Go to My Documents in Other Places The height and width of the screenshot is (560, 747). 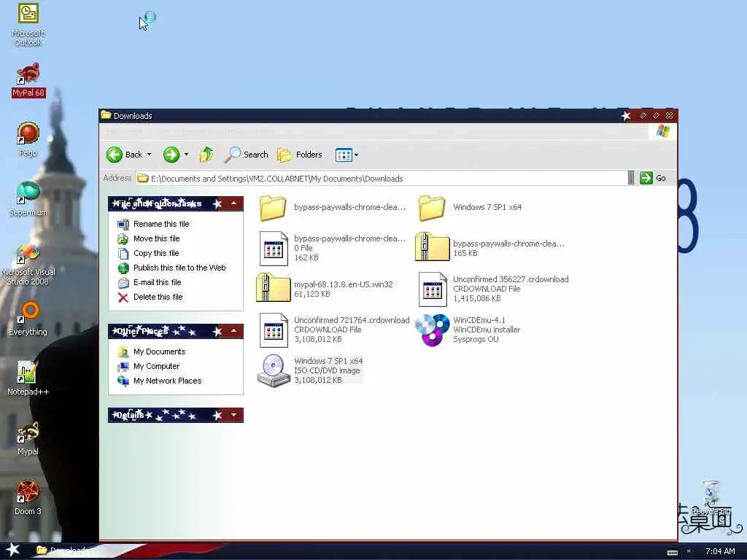pos(152,351)
